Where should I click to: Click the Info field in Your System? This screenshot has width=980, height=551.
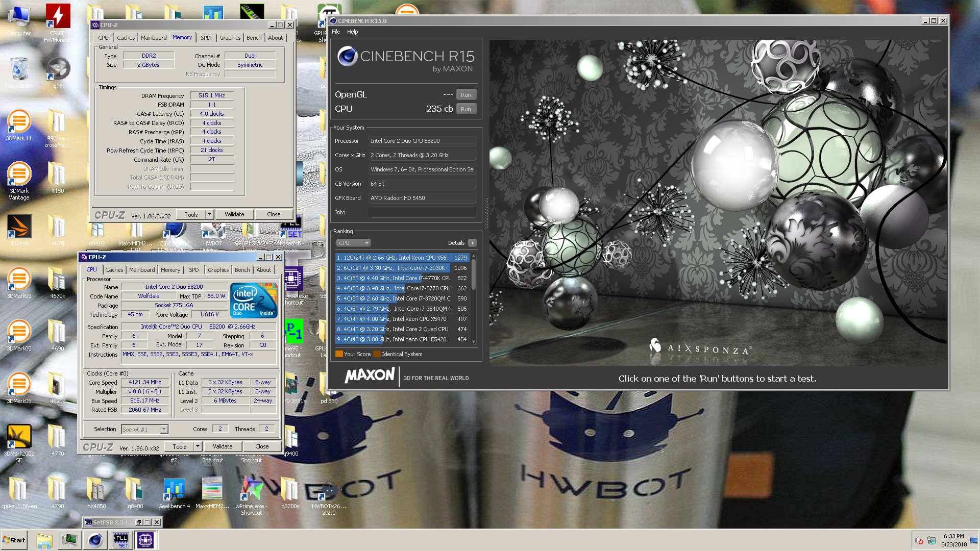(x=423, y=212)
